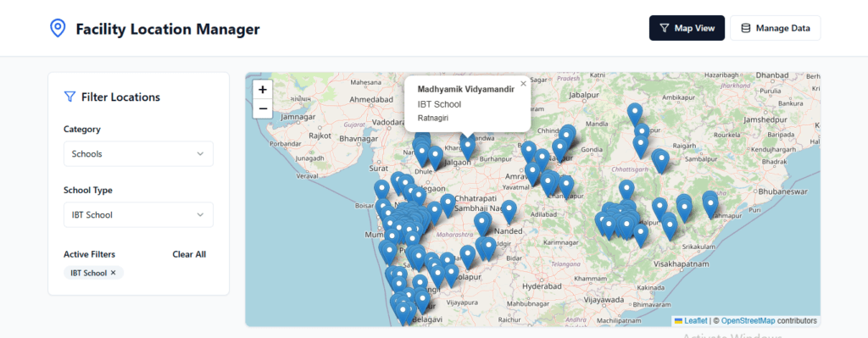Clear All active filters
The image size is (868, 338).
pyautogui.click(x=189, y=254)
